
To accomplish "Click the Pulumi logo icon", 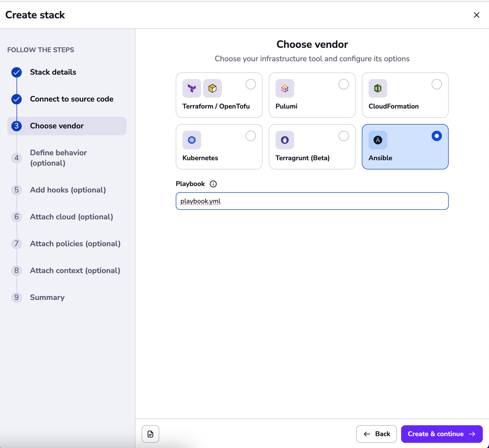I will (285, 88).
